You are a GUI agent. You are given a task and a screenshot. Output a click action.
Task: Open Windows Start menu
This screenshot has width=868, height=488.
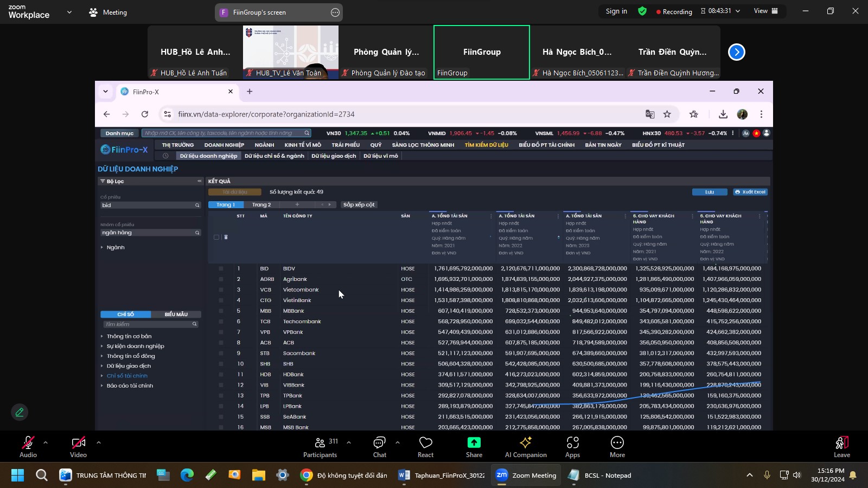17,476
